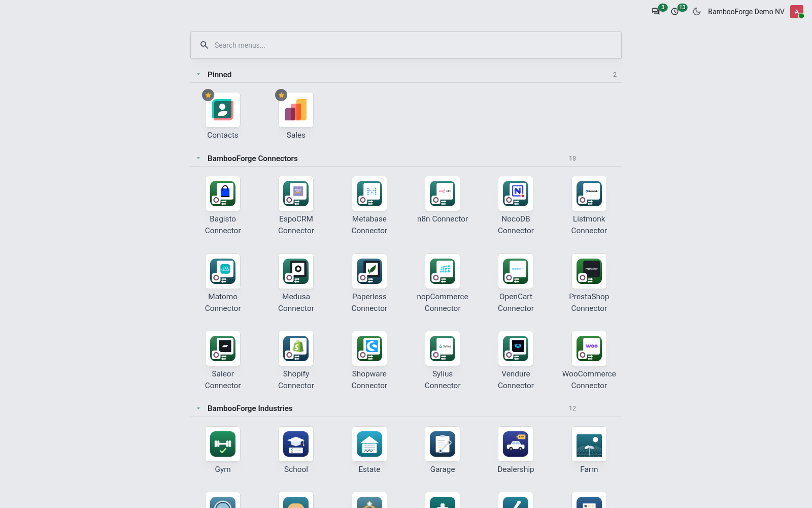This screenshot has width=812, height=508.
Task: Open the WooCommerce Connector
Action: pos(589,348)
